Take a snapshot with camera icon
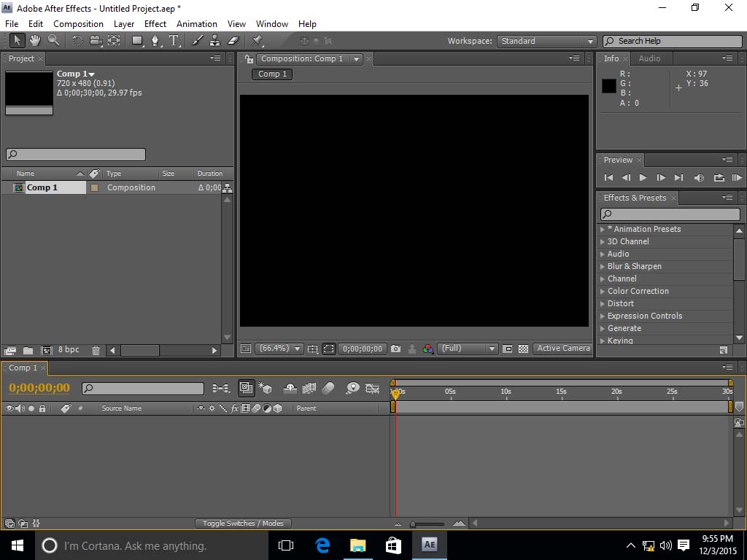The width and height of the screenshot is (747, 560). coord(395,349)
